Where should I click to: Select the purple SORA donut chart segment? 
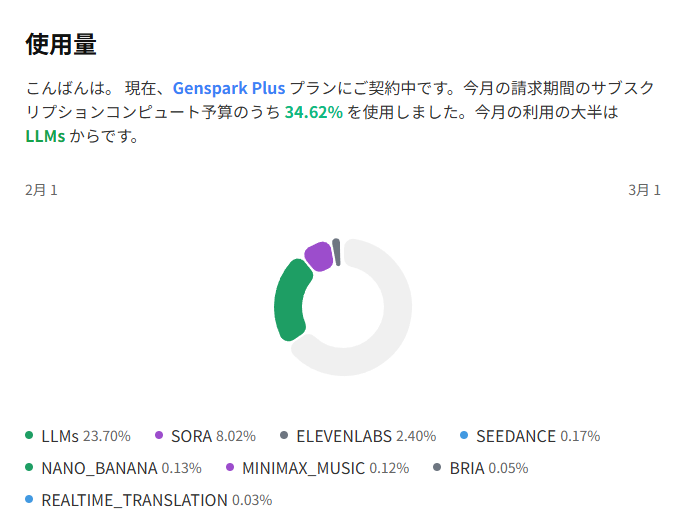coord(317,256)
